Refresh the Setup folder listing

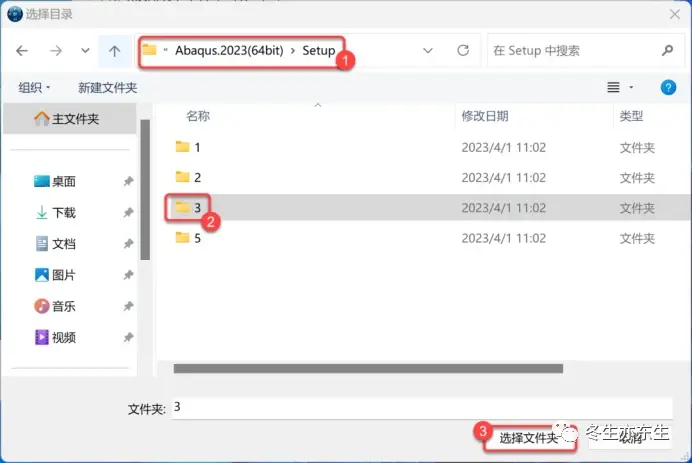[x=463, y=50]
